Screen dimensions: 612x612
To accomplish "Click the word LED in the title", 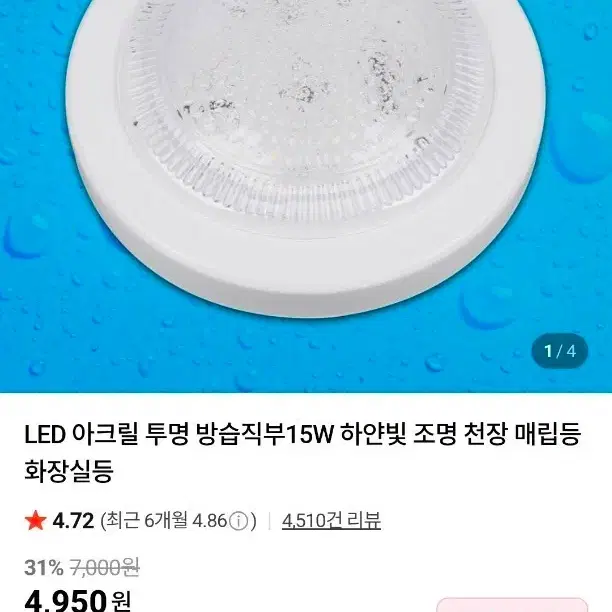I will click(44, 435).
